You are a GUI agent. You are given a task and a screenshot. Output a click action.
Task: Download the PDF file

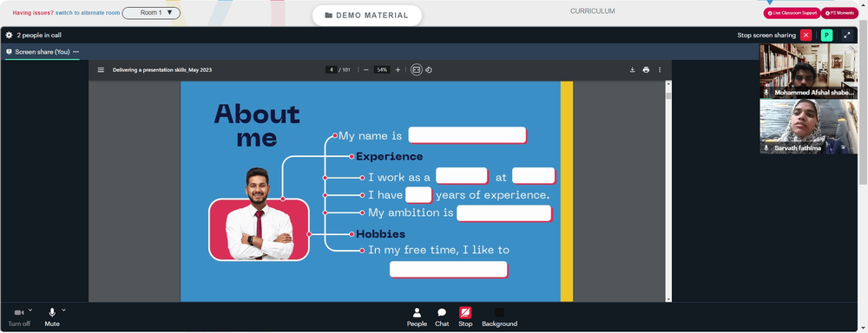pos(632,69)
